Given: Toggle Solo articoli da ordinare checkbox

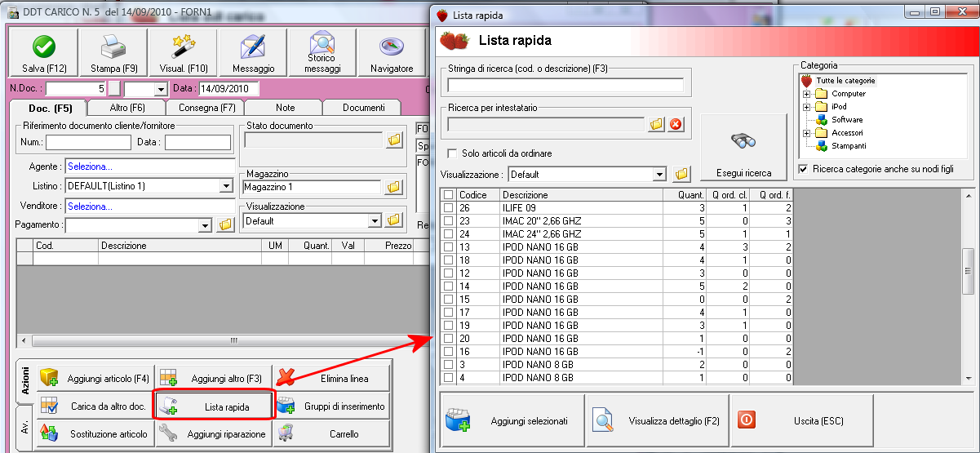Looking at the screenshot, I should (x=453, y=153).
